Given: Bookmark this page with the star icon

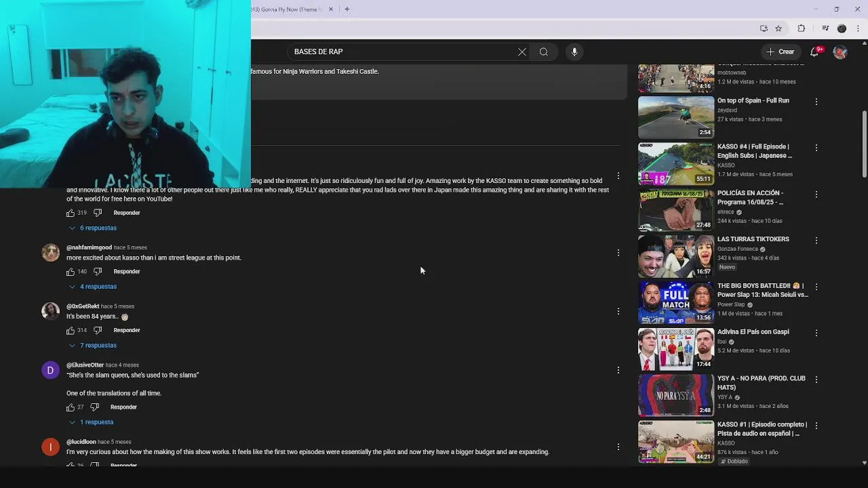Looking at the screenshot, I should (778, 28).
